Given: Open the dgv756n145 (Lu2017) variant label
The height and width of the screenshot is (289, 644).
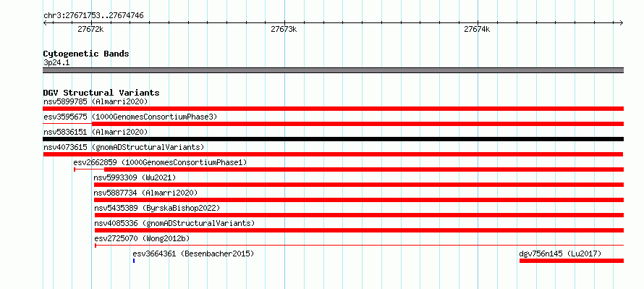Looking at the screenshot, I should pos(560,254).
